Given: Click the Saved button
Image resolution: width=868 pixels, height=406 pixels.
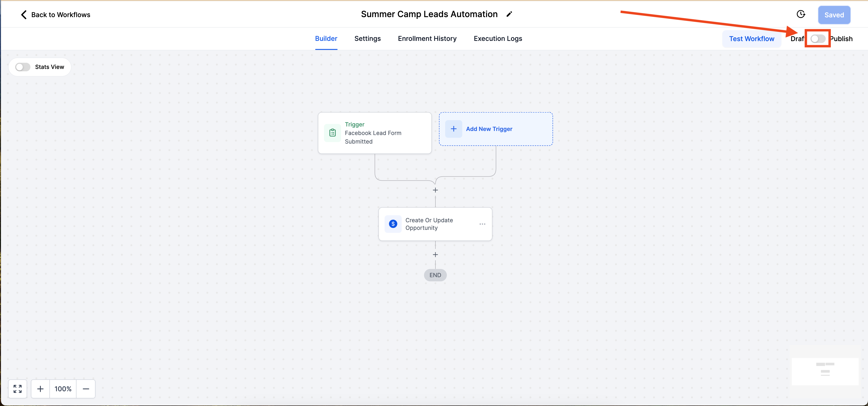Looking at the screenshot, I should point(834,15).
